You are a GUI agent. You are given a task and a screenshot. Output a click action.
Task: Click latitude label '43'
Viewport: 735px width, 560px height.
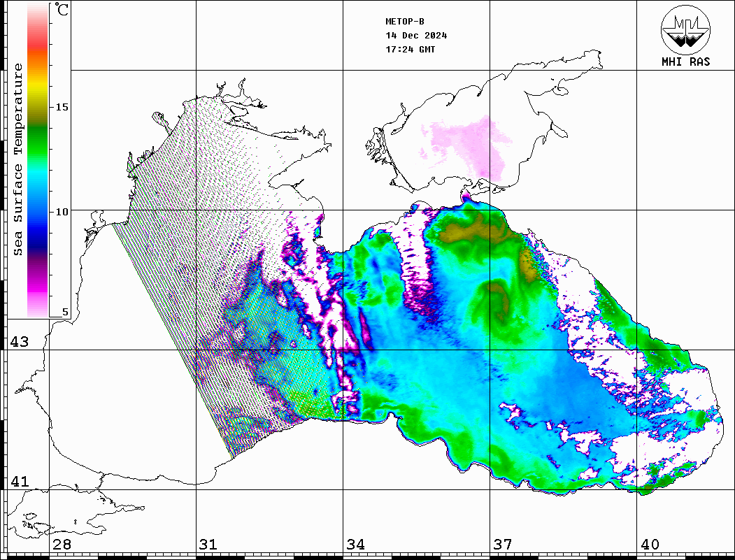(x=20, y=342)
